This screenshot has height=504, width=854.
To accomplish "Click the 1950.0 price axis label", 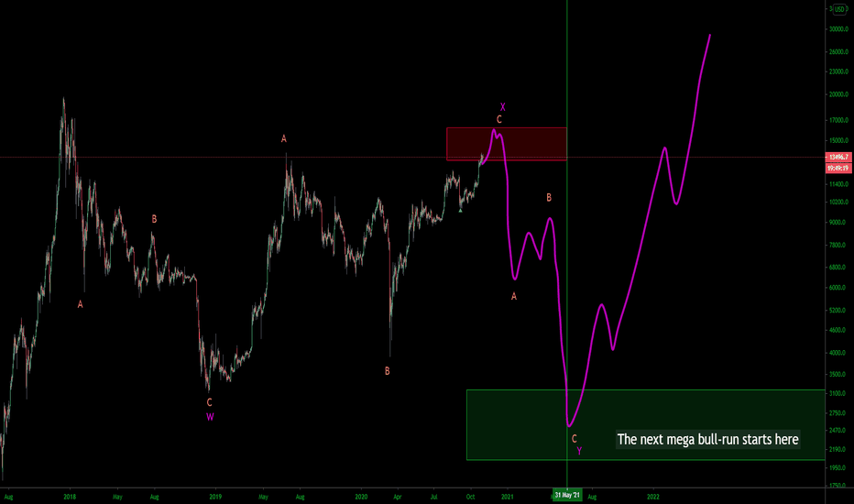I will 838,468.
